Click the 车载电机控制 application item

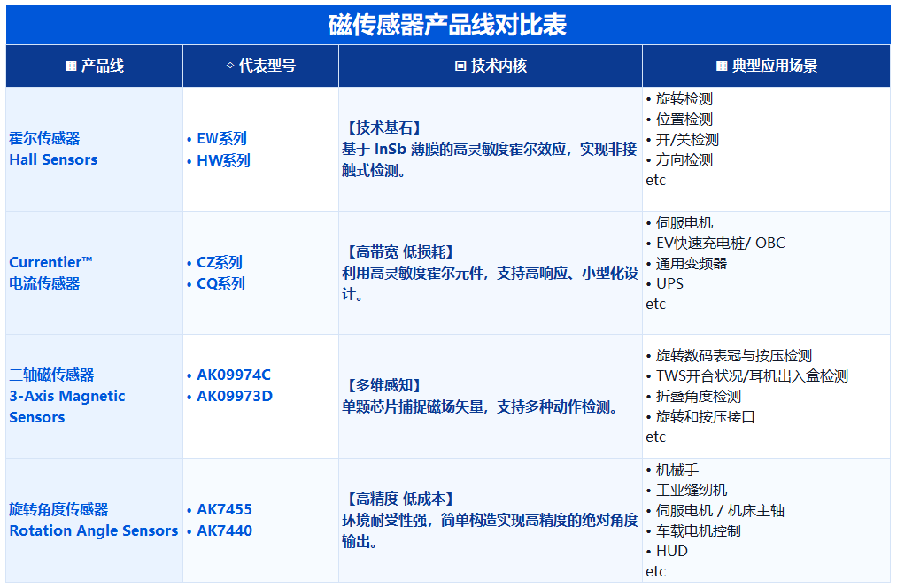[699, 531]
